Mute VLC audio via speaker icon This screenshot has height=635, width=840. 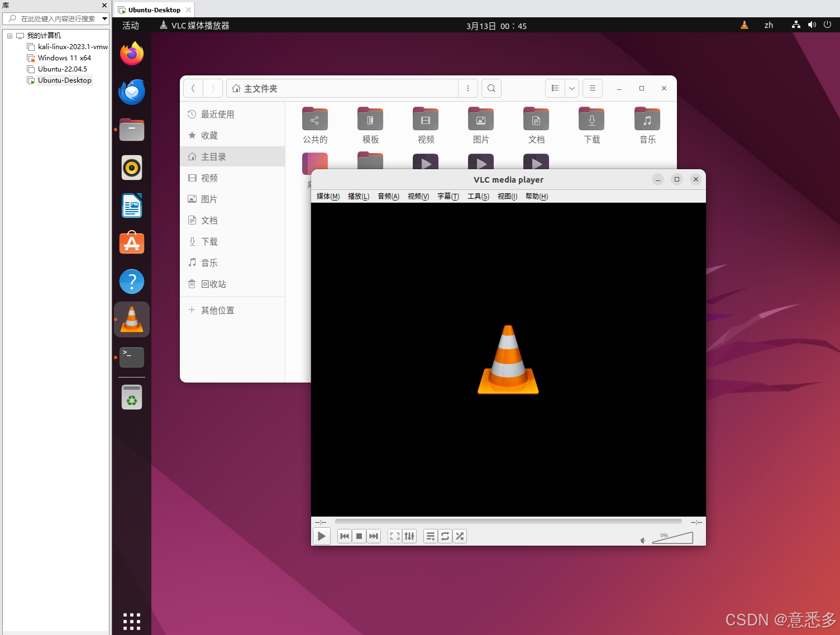click(643, 540)
